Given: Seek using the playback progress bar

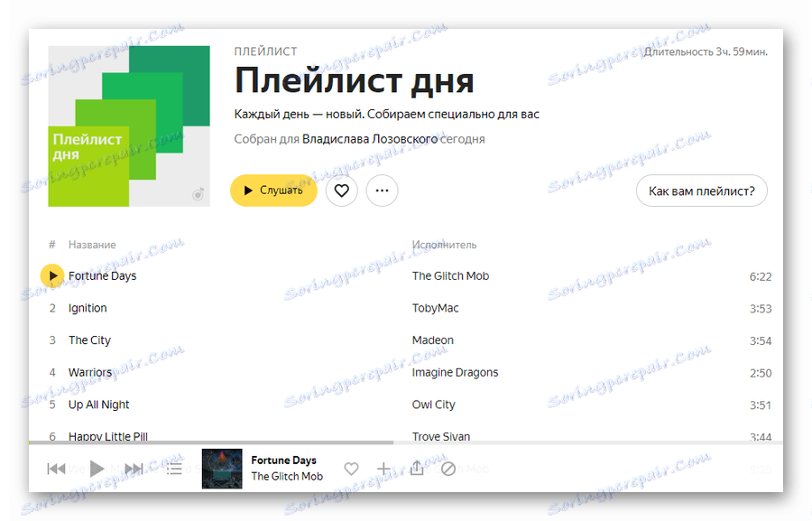Looking at the screenshot, I should coord(405,442).
